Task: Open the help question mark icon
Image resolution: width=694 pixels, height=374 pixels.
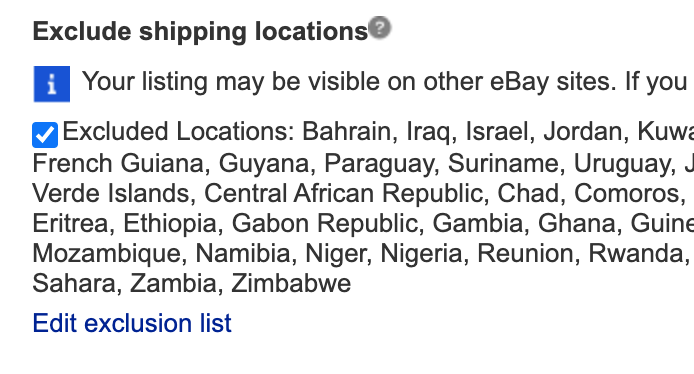Action: (380, 27)
